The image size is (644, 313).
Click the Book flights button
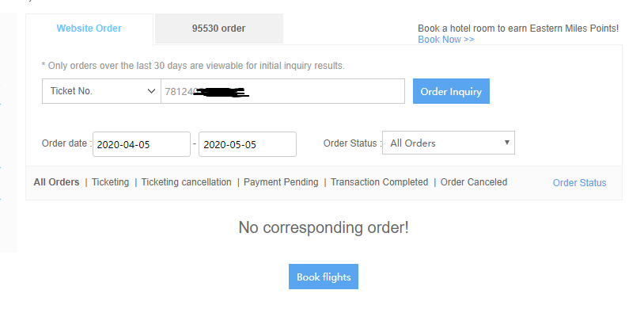click(324, 277)
